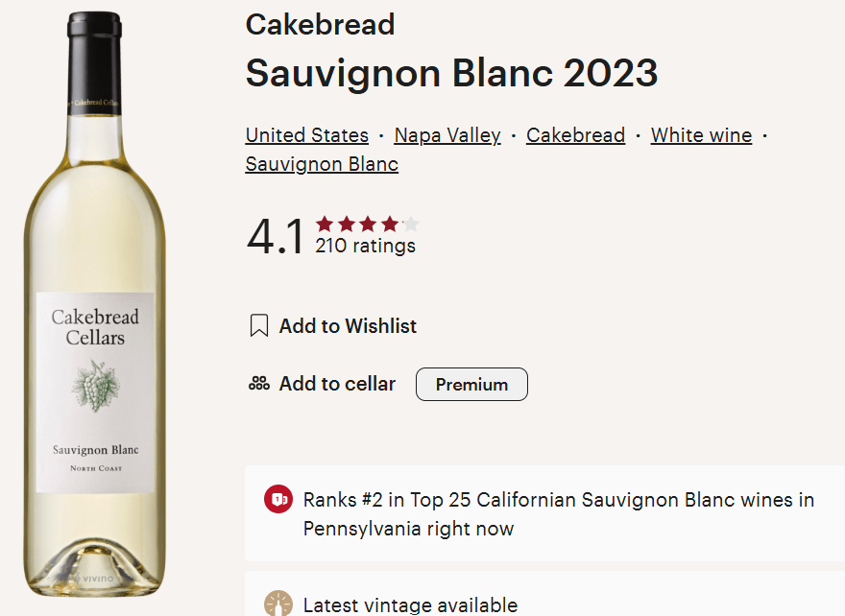Click the Sauvignon Blanc 2023 title heading
845x616 pixels.
(x=451, y=73)
